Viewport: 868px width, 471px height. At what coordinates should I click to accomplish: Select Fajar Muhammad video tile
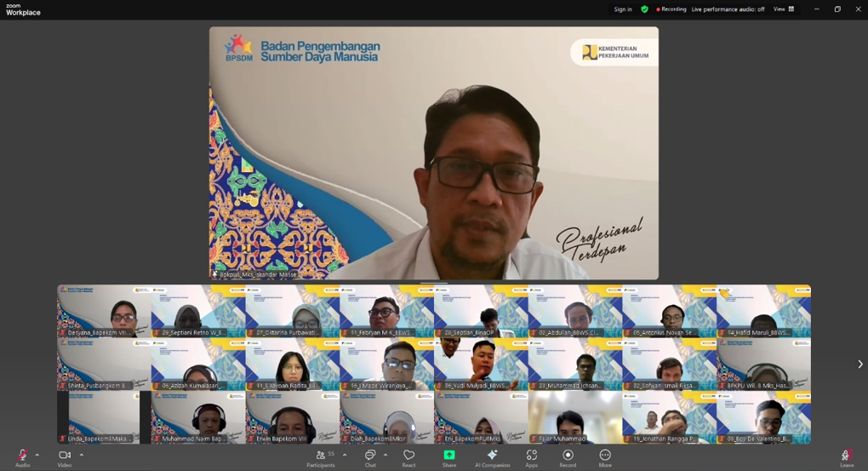tap(575, 417)
